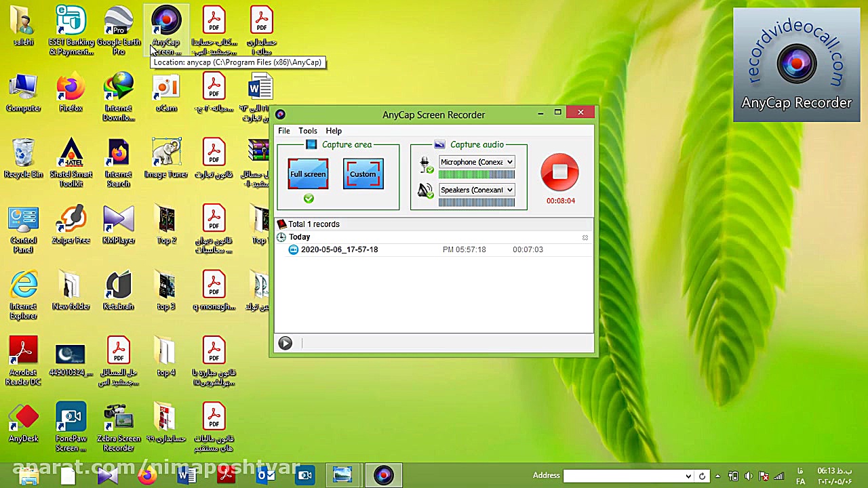The image size is (868, 488).
Task: Open the New folder on desktop
Action: coord(71,291)
